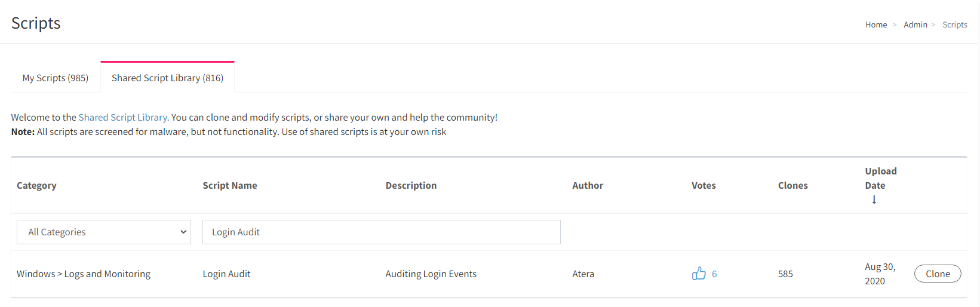Click the Upload Date sort arrow
980x307 pixels.
point(874,200)
